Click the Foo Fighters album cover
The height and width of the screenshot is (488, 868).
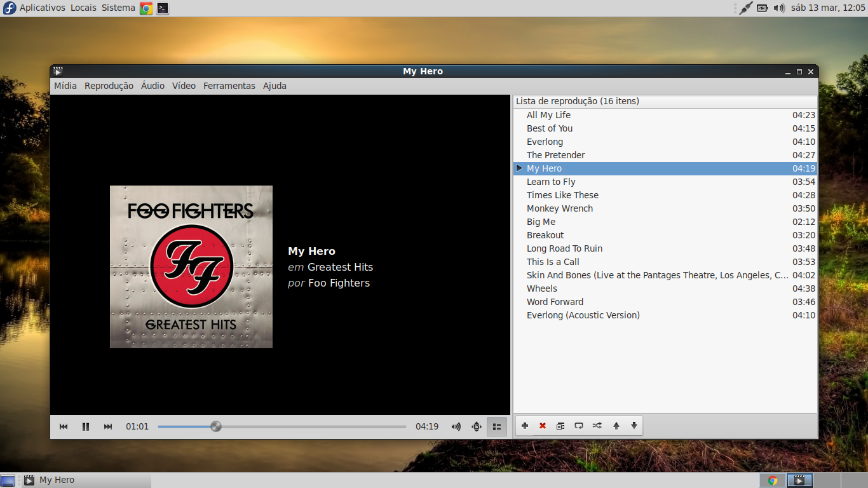click(x=191, y=267)
